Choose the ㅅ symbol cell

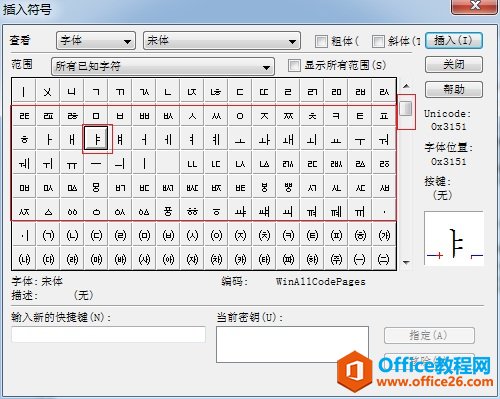point(192,116)
